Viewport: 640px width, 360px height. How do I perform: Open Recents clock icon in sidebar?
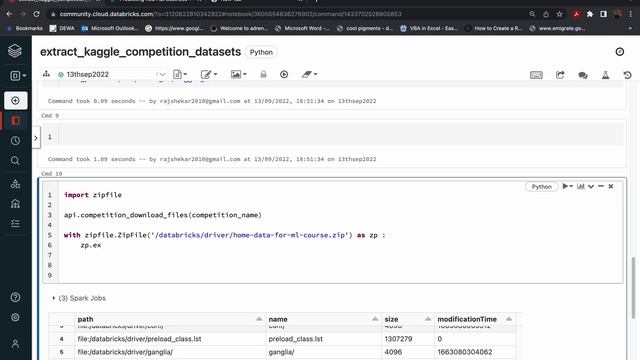[x=16, y=141]
